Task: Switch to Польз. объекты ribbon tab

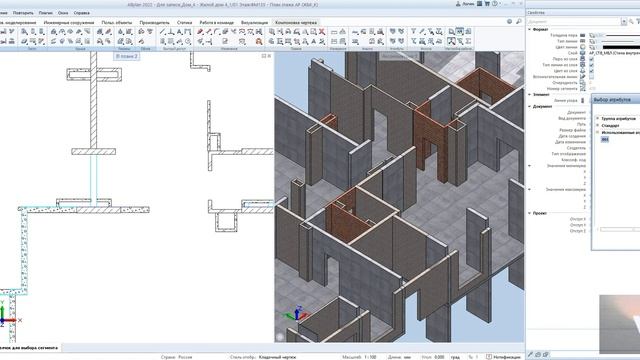Action: tap(117, 22)
